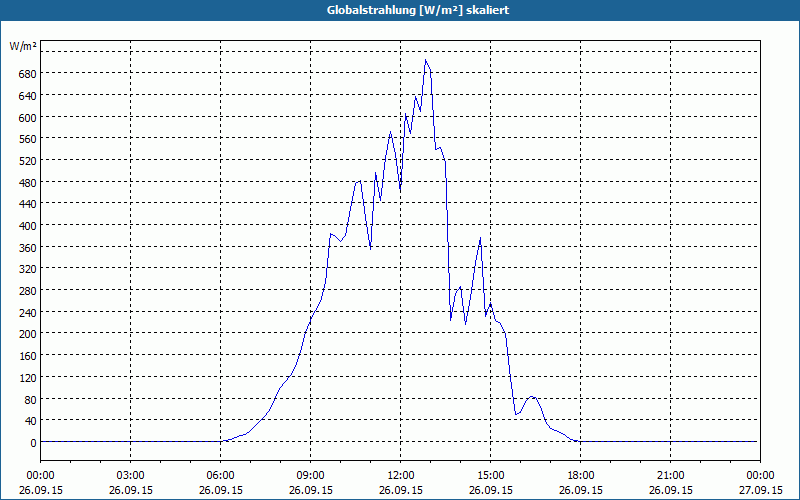800x500 pixels.
Task: Click the 15:00 time axis label
Action: click(491, 476)
